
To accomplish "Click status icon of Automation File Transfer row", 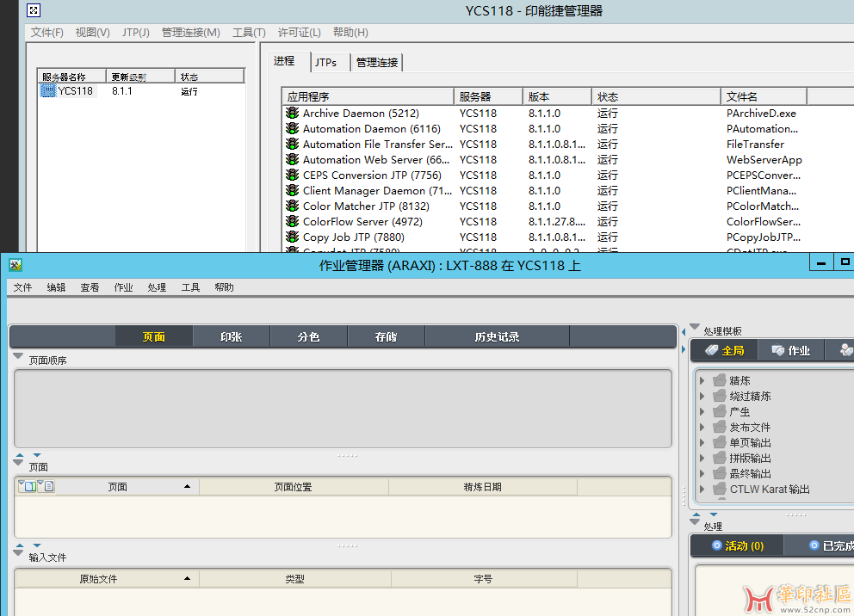I will click(293, 145).
